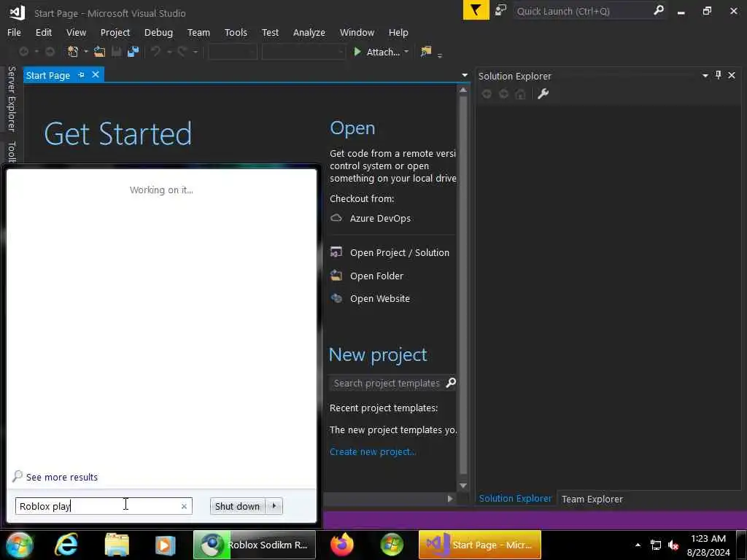Click the Redo toolbar icon
The height and width of the screenshot is (560, 747).
(182, 52)
